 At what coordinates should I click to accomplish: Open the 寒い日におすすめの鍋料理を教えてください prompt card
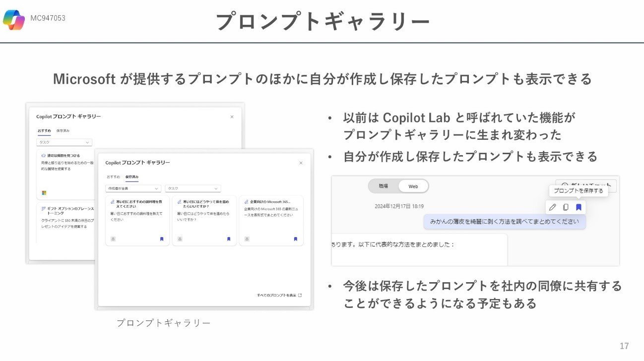(137, 221)
